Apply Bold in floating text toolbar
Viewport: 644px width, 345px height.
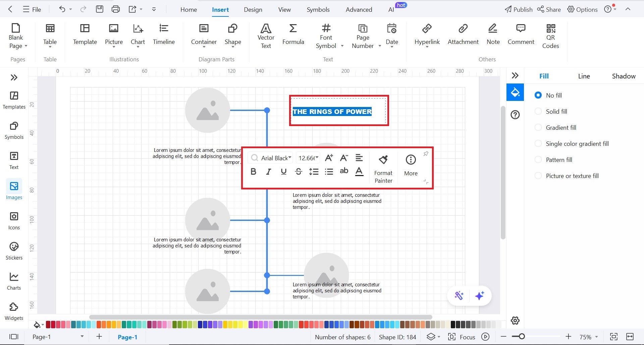(253, 172)
